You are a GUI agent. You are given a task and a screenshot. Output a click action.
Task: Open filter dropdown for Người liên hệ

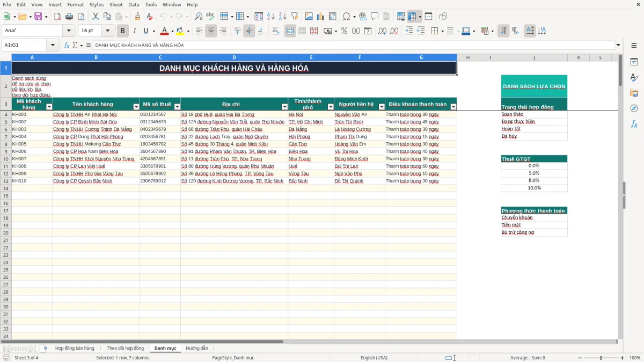tap(382, 107)
